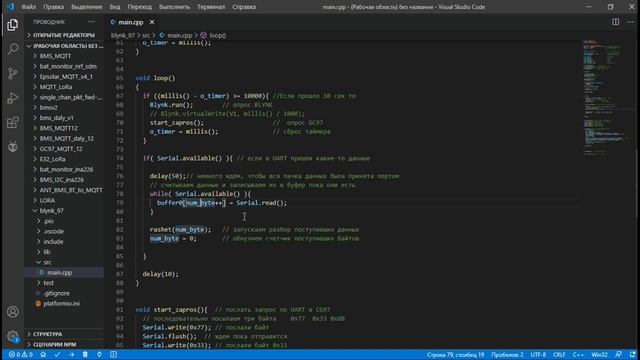Open the Вид menu
The width and height of the screenshot is (640, 360).
coord(115,7)
